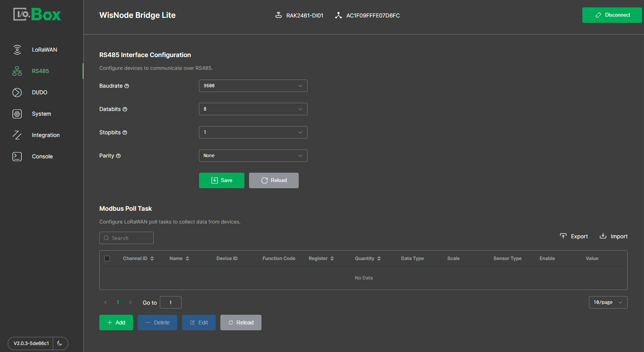644x352 pixels.
Task: Save the RS485 interface configuration
Action: [222, 180]
